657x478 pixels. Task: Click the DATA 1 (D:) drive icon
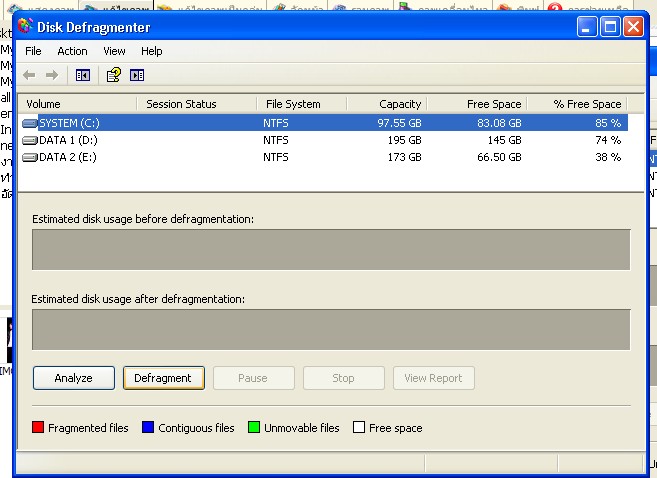point(29,140)
